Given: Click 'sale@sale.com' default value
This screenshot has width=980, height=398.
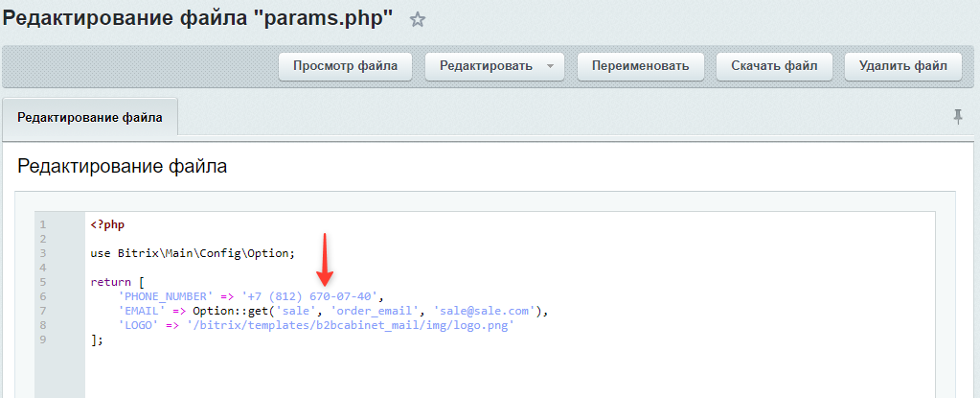Looking at the screenshot, I should (x=485, y=311).
